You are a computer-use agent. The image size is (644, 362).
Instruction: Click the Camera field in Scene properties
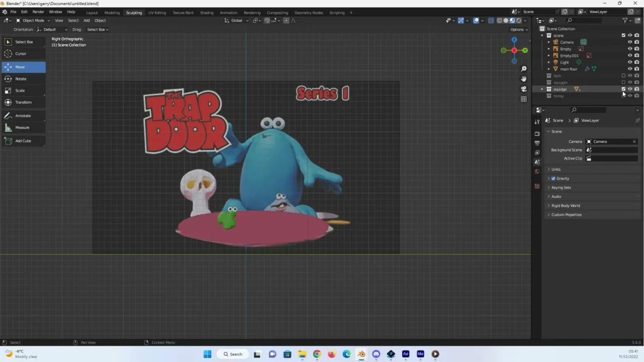612,142
